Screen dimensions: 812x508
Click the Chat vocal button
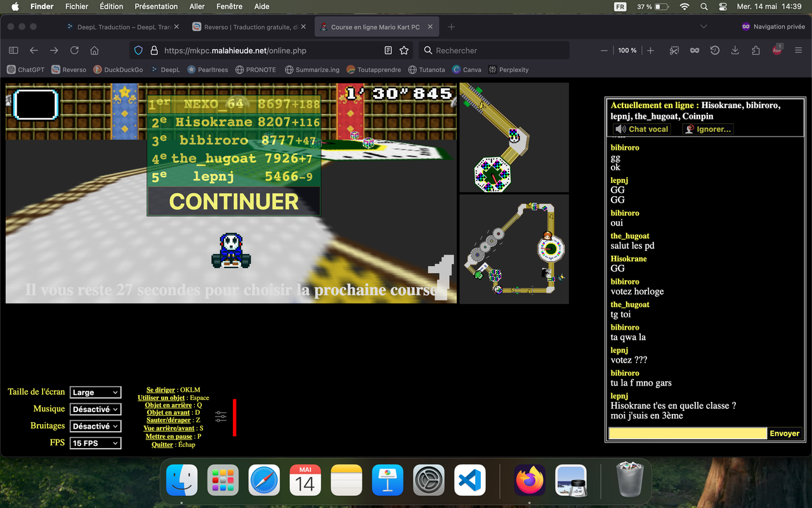pos(642,129)
